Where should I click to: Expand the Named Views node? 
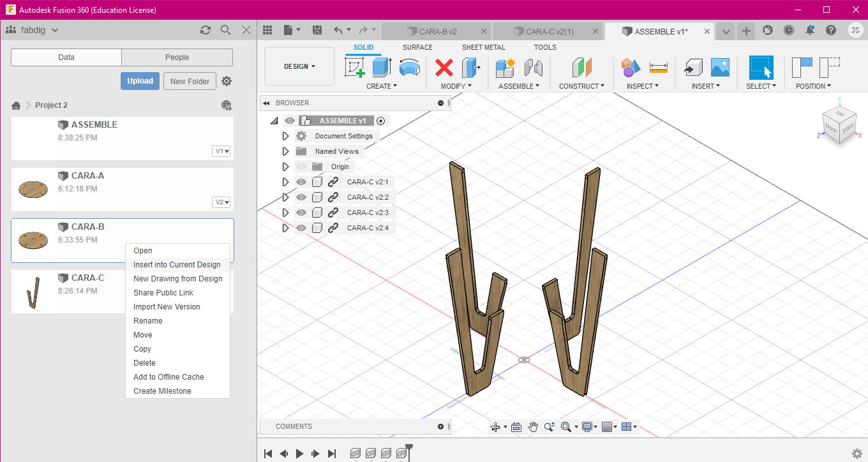click(285, 151)
